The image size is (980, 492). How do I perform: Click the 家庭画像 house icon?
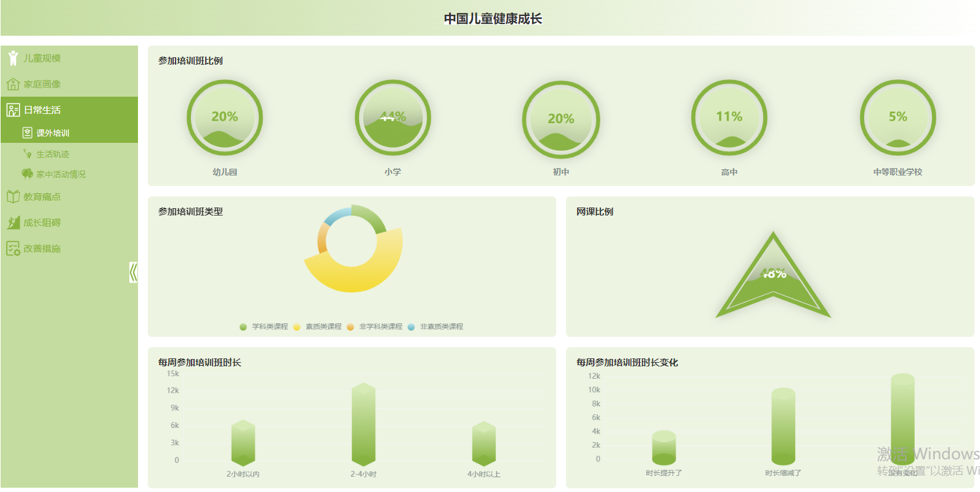(13, 84)
